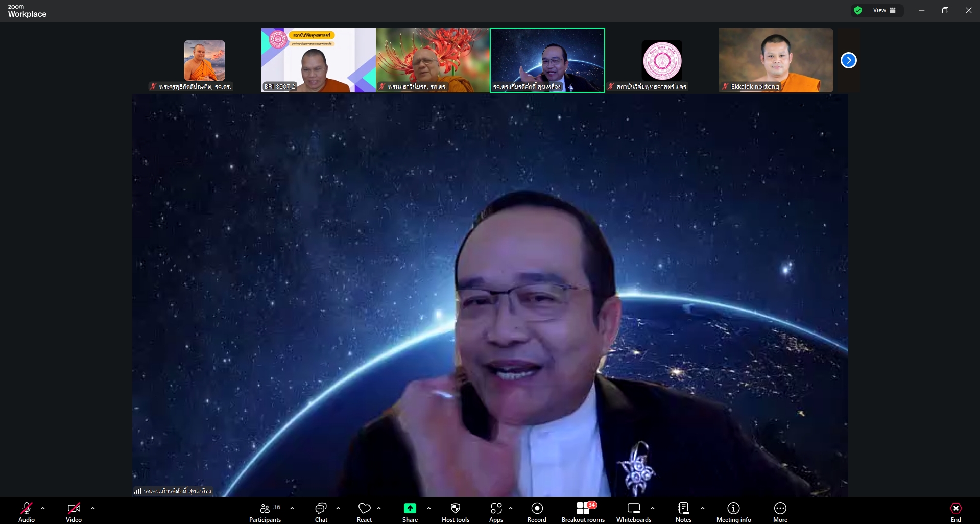Turn on camera with Video button
This screenshot has height=524, width=980.
point(74,512)
